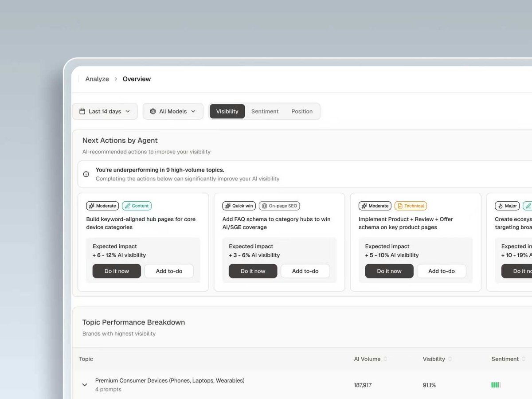This screenshot has height=399, width=532.
Task: Click the 4 prompts label
Action: (108, 389)
